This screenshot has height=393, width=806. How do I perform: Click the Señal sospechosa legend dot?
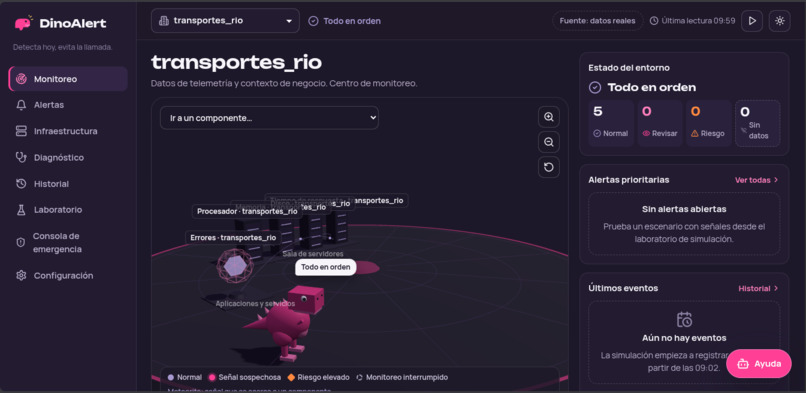pos(212,378)
